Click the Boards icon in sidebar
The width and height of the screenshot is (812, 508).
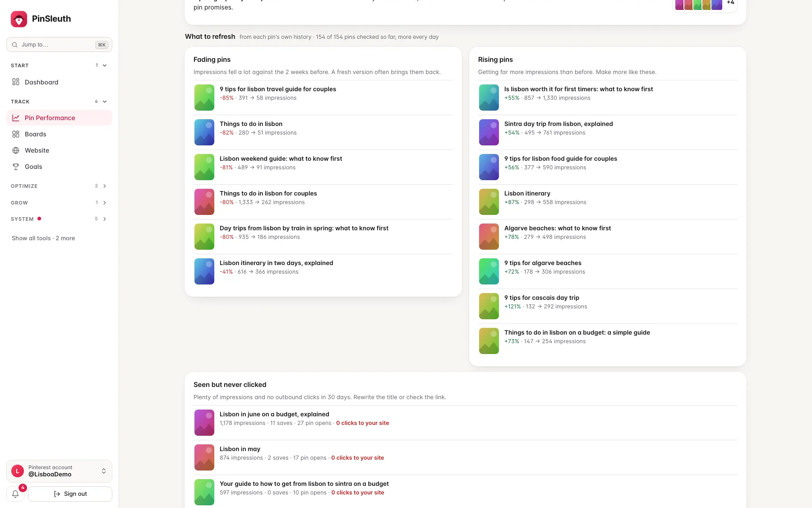[x=16, y=134]
